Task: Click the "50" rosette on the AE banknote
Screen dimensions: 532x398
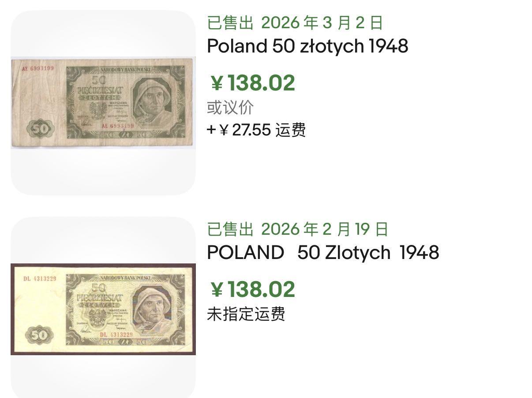Action: [x=40, y=129]
